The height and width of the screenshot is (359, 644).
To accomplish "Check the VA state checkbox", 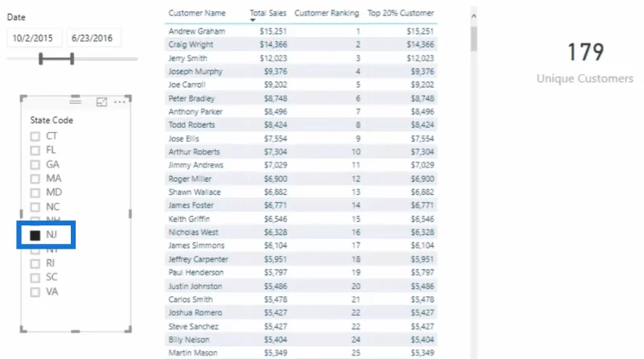I will click(x=35, y=292).
